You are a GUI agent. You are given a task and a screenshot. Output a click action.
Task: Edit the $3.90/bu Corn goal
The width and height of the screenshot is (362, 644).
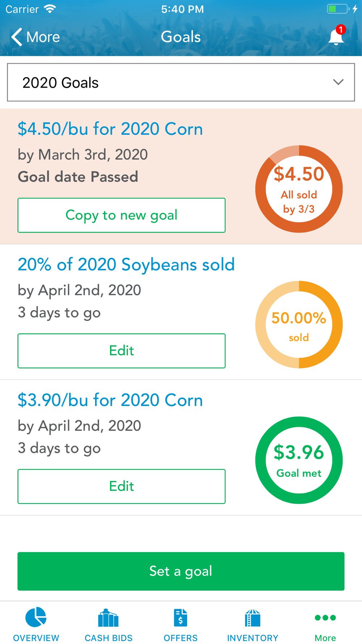122,486
